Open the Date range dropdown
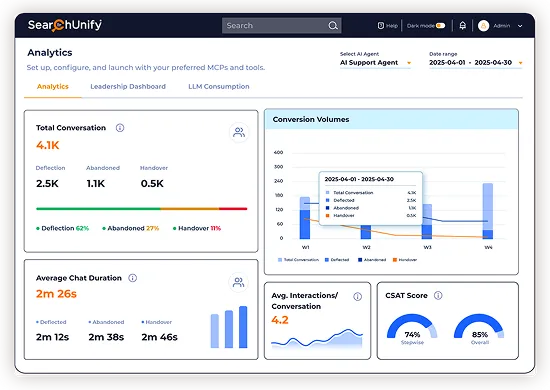 tap(476, 63)
